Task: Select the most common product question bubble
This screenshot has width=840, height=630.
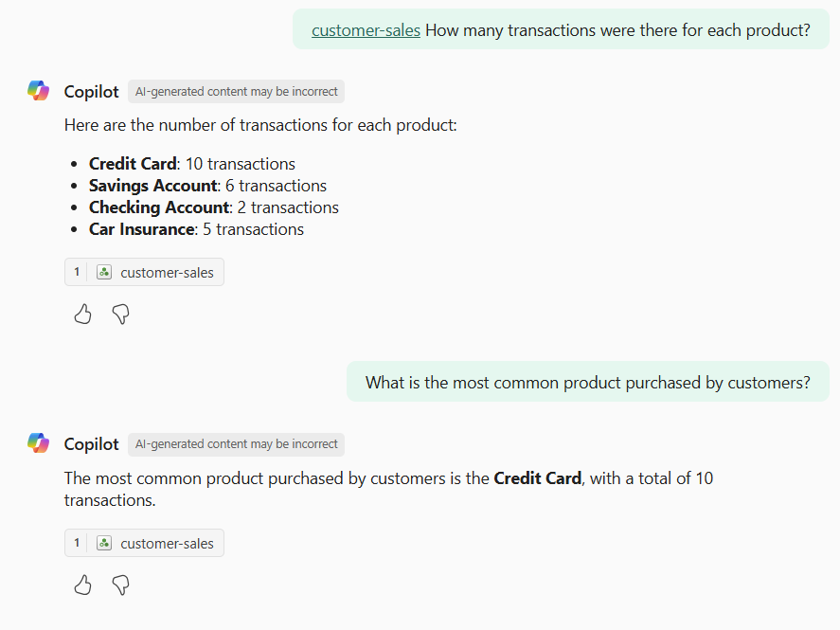Action: tap(588, 382)
